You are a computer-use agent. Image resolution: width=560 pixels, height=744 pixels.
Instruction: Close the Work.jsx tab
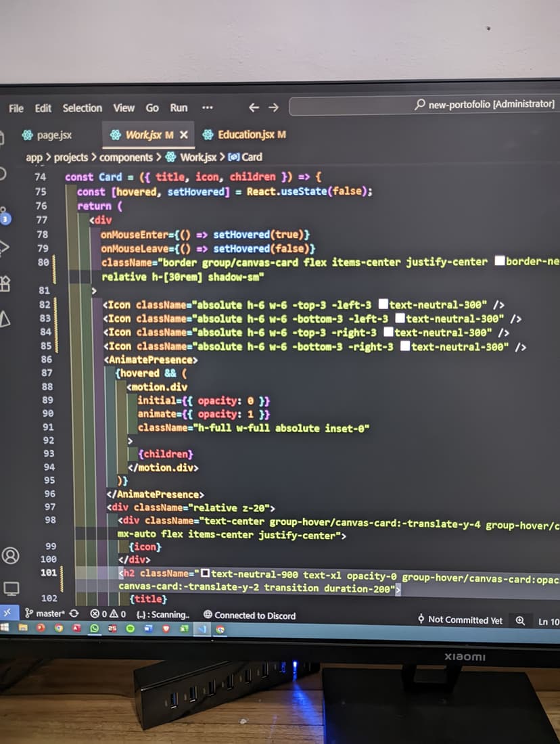[184, 135]
